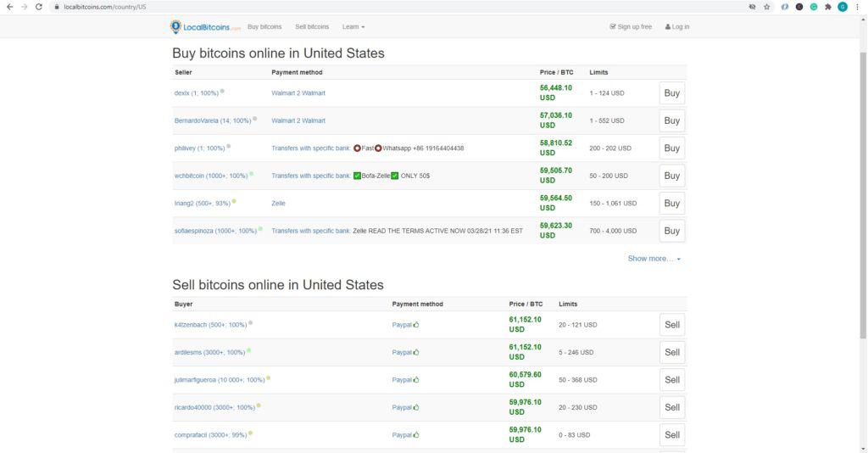
Task: Click status dot beside sofiaespinoza
Action: coord(260,229)
